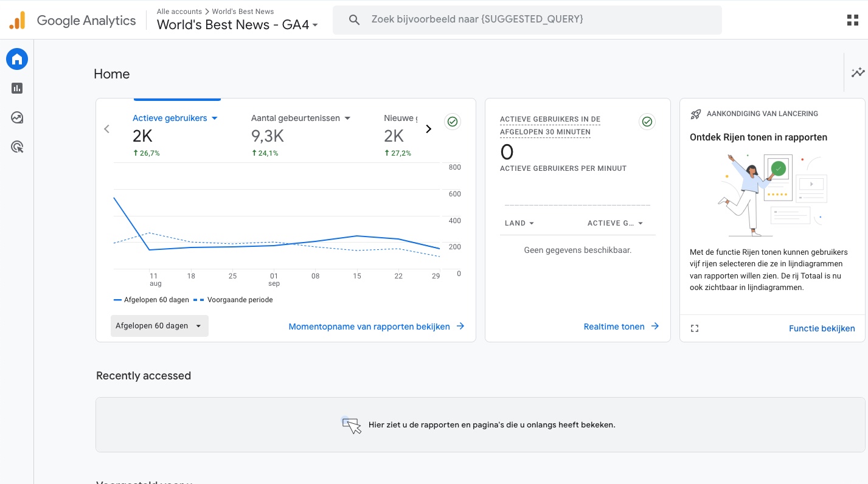Image resolution: width=868 pixels, height=484 pixels.
Task: Show previous metrics with the left chevron
Action: 107,129
